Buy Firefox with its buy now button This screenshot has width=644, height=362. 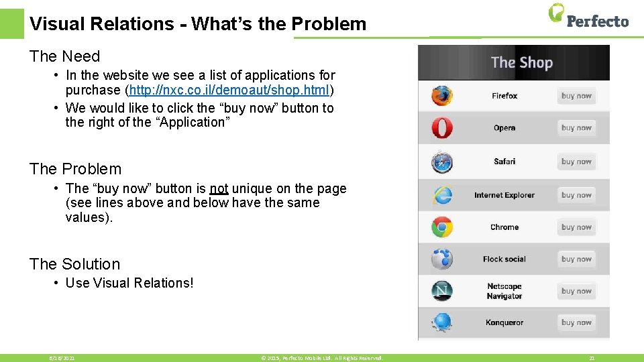(576, 96)
